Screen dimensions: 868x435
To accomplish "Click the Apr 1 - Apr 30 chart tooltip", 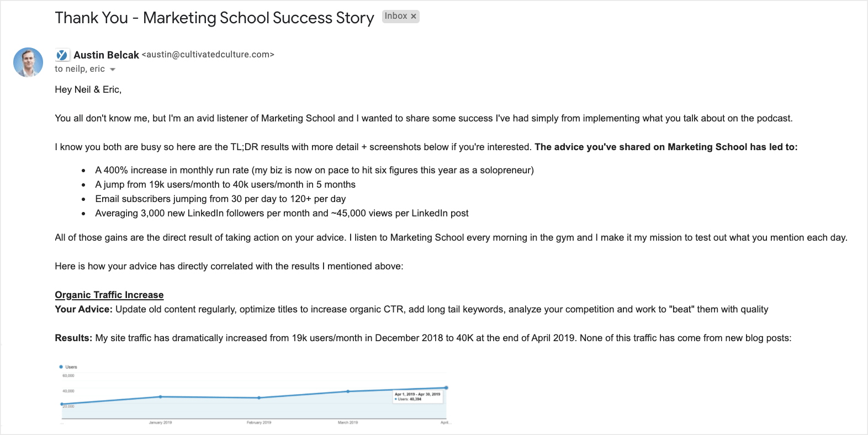I will click(x=417, y=396).
